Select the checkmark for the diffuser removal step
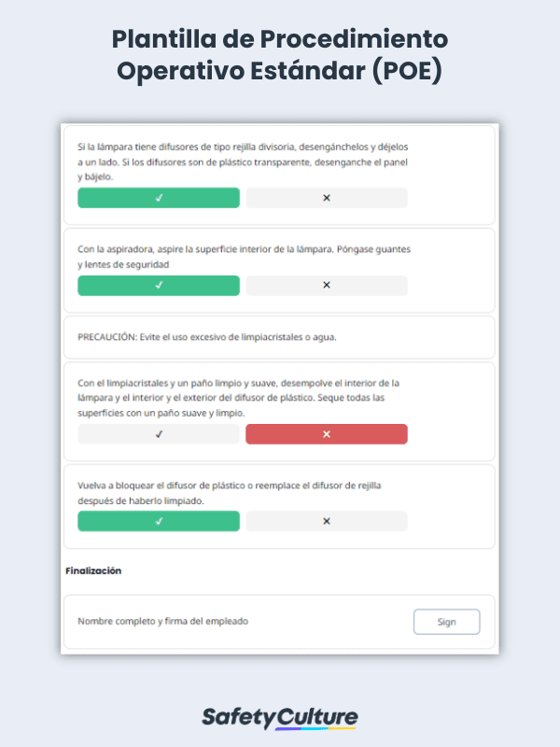This screenshot has height=747, width=560. tap(158, 198)
